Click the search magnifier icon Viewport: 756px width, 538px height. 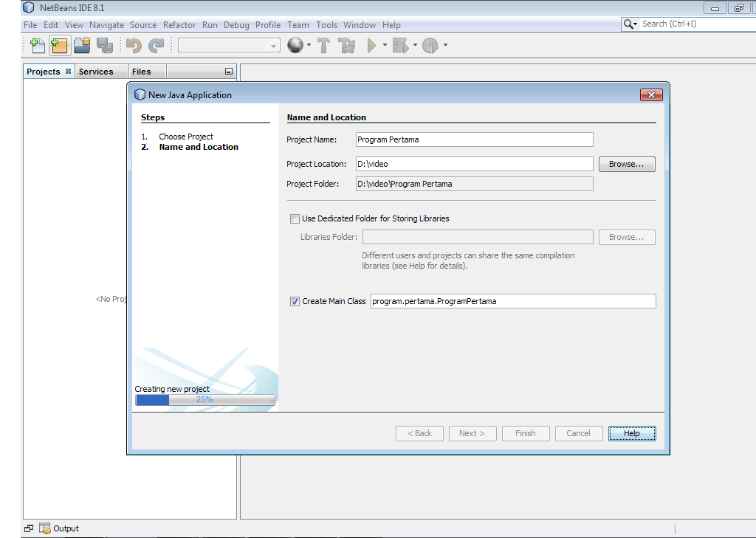click(628, 24)
